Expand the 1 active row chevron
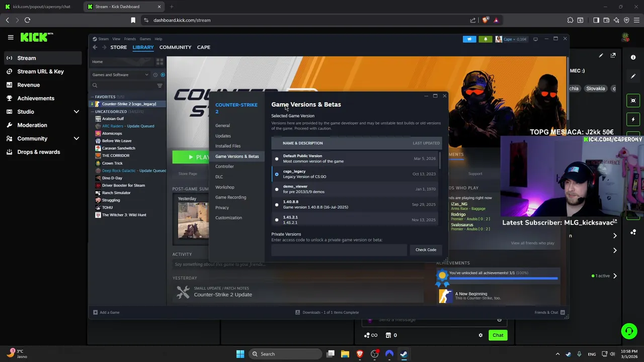 [614, 276]
